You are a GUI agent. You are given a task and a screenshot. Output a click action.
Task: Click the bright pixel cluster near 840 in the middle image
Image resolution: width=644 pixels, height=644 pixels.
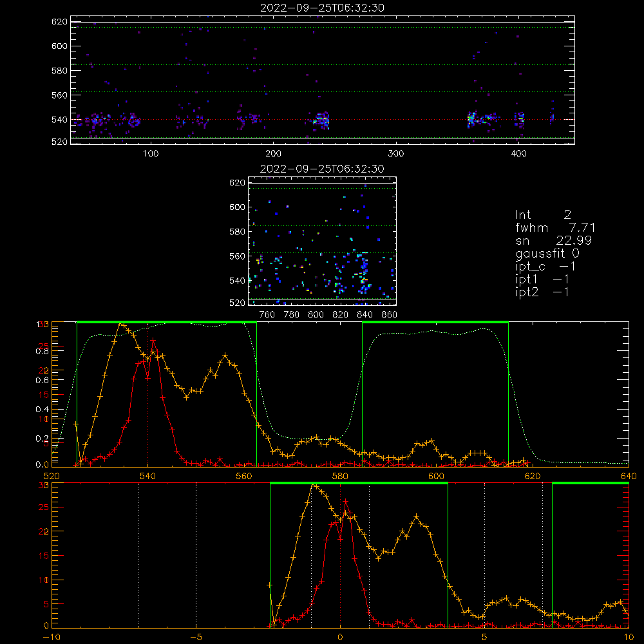(363, 273)
